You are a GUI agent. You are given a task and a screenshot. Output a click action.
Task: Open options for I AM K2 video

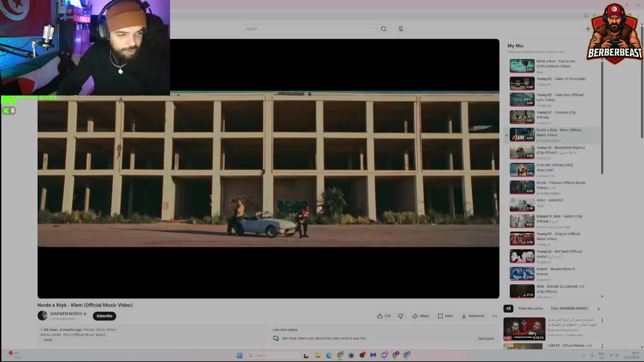coord(602,346)
